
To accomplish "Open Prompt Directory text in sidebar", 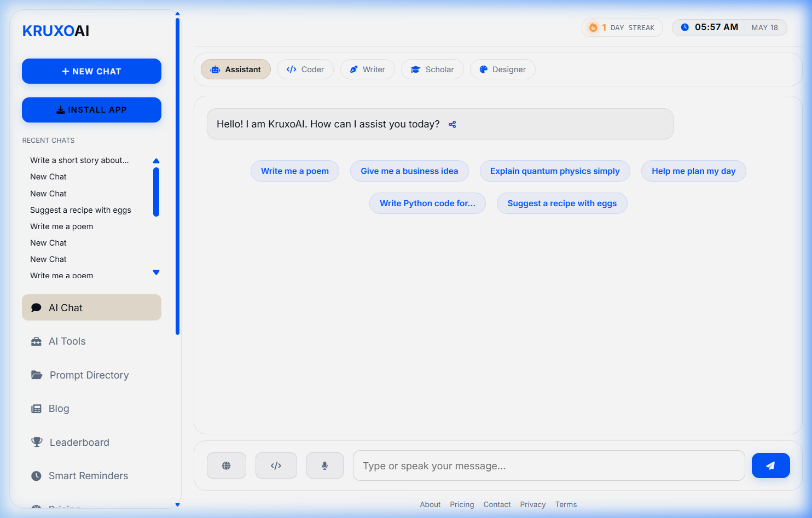I will [x=89, y=375].
